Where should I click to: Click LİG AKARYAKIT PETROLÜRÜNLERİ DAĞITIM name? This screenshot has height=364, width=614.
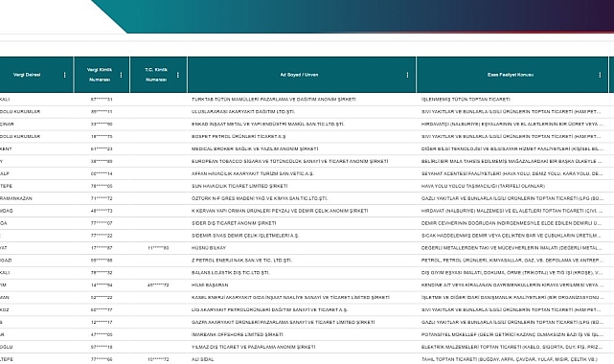[x=269, y=310]
